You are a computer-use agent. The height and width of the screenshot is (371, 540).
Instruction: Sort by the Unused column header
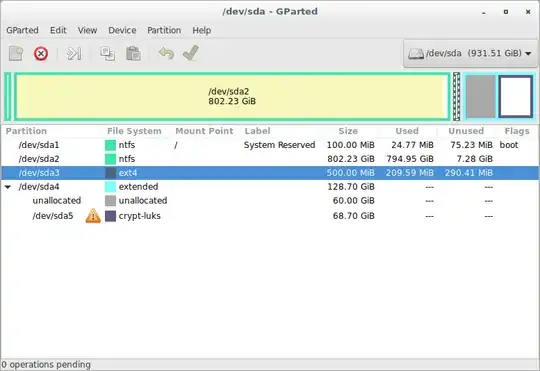466,131
